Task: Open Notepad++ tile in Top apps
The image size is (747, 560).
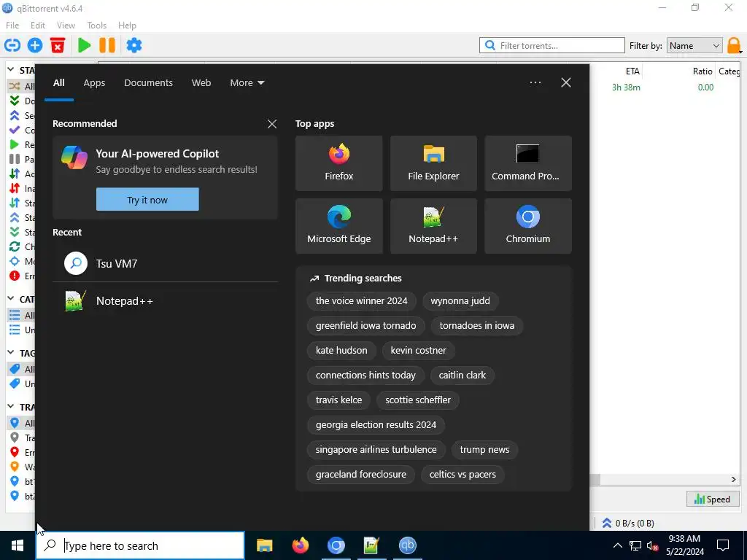Action: [433, 226]
